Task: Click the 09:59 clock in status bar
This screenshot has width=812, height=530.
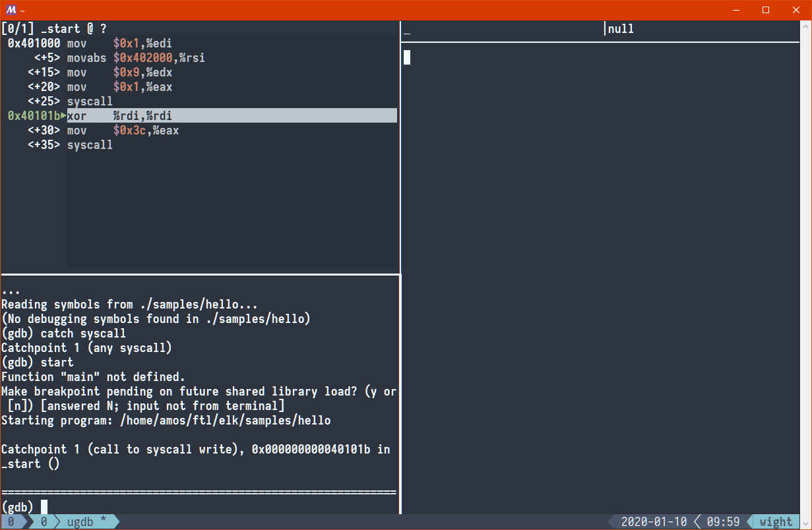Action: point(723,522)
